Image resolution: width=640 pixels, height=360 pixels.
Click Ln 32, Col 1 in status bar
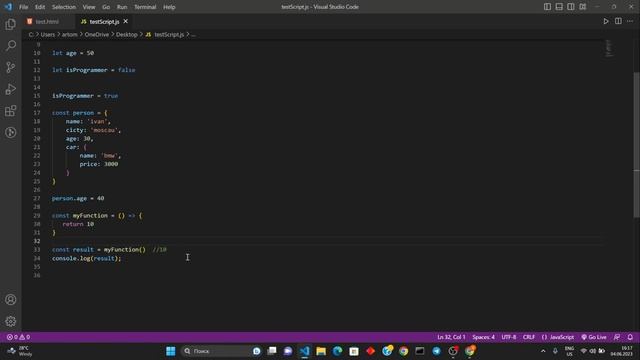pos(451,337)
